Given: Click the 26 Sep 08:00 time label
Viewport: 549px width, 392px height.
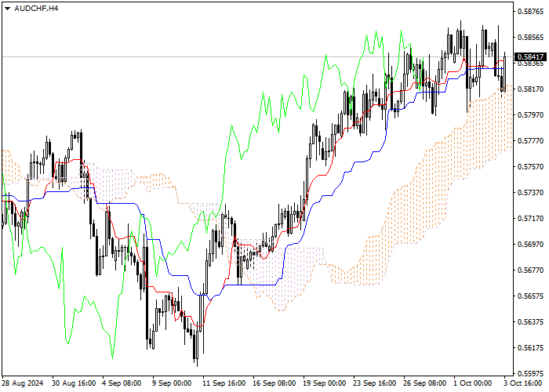Looking at the screenshot, I should pyautogui.click(x=425, y=383).
